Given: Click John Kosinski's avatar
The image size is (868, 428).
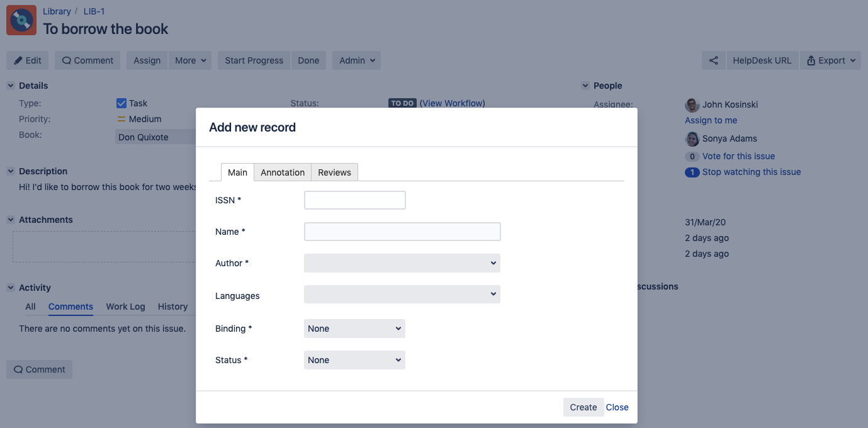Looking at the screenshot, I should (692, 104).
